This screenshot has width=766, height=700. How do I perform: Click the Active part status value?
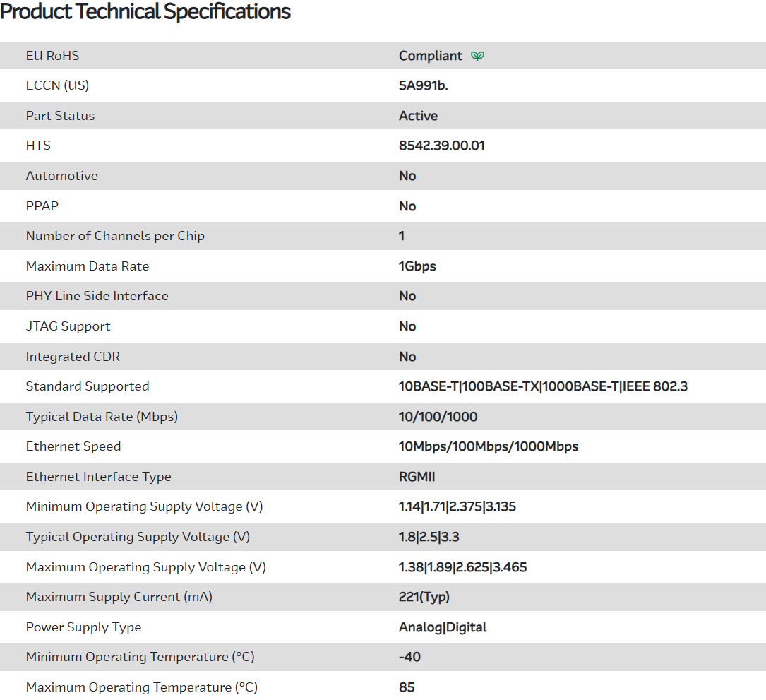click(x=418, y=116)
